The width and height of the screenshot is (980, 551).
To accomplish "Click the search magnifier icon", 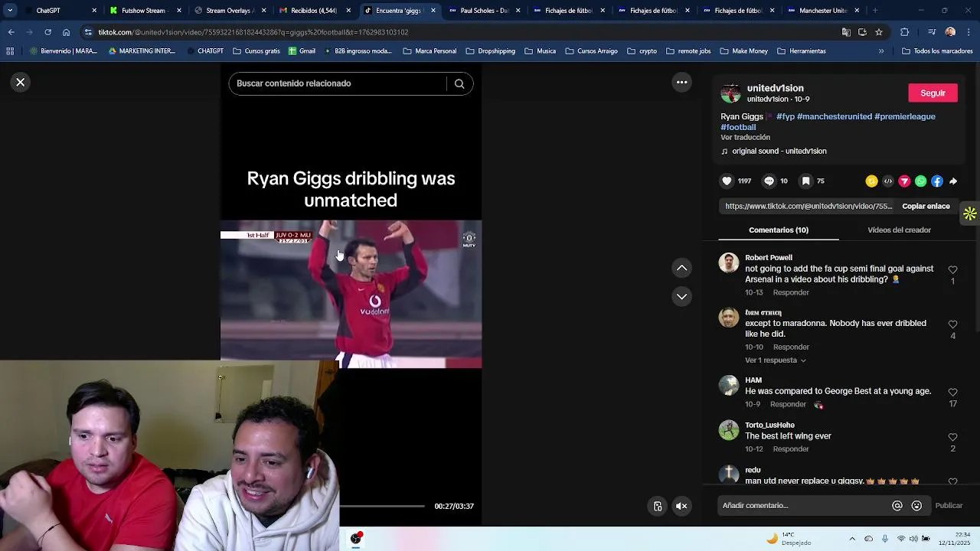I will pos(459,83).
